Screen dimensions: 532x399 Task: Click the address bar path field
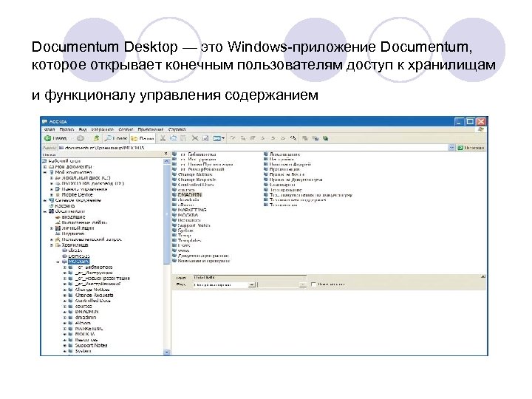[x=253, y=148]
